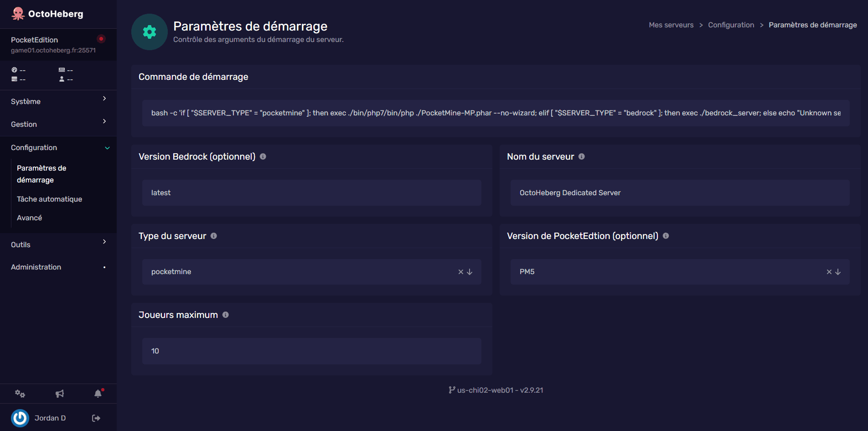Viewport: 868px width, 431px height.
Task: Clear the PM5 version selection
Action: coord(829,272)
